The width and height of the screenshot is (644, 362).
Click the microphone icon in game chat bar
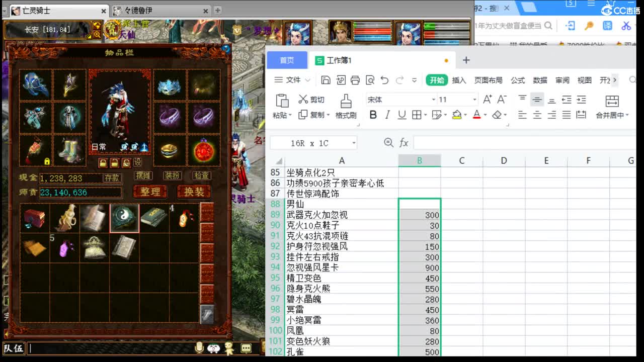point(200,347)
